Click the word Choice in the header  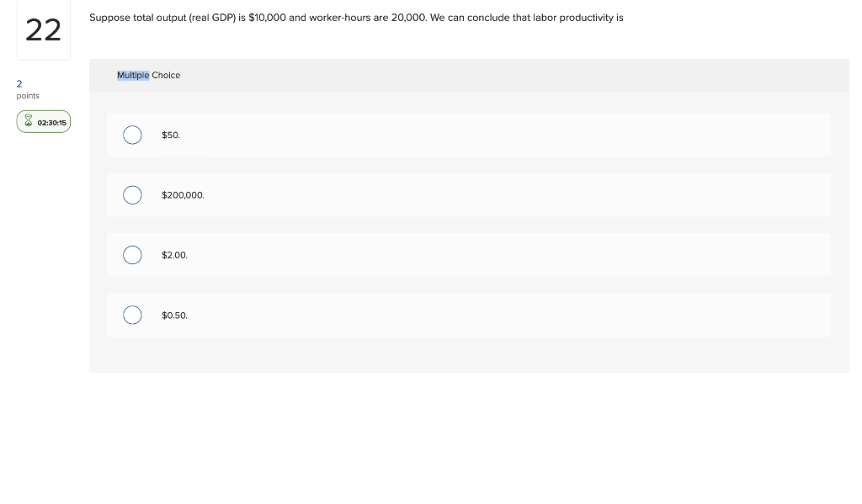click(x=166, y=75)
